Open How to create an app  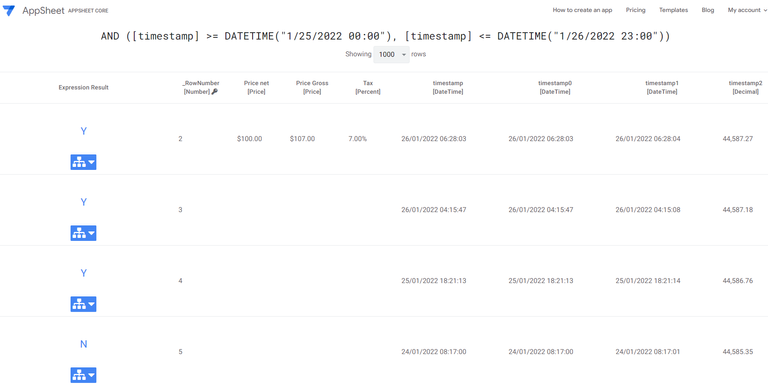coord(582,10)
